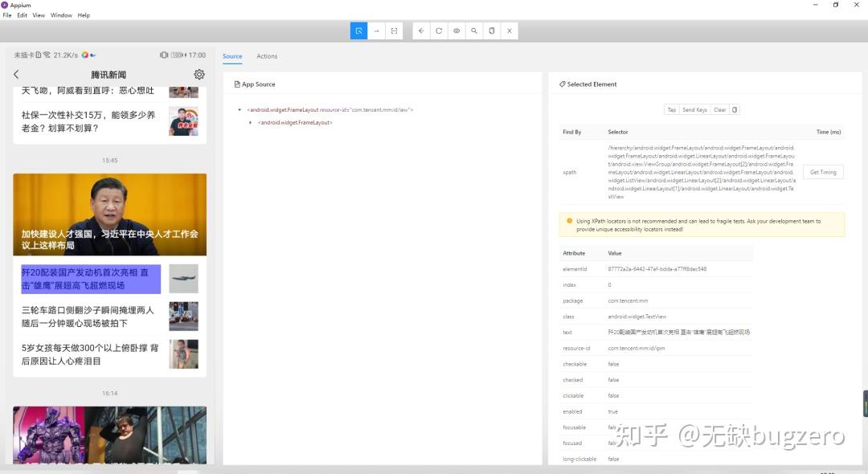Click the checkable value false

click(x=613, y=364)
